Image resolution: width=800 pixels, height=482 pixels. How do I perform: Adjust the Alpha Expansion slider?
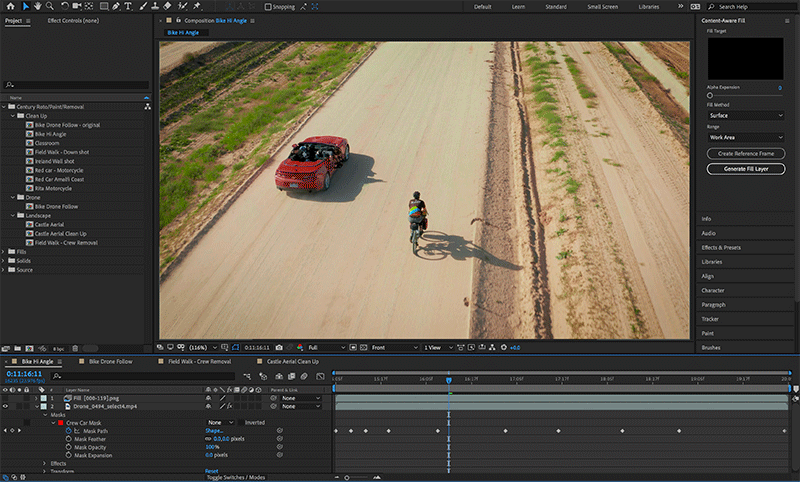point(710,95)
